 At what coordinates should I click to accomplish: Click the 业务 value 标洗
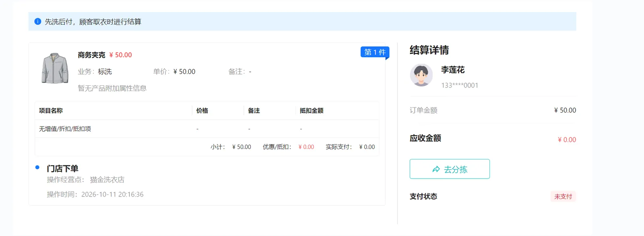[105, 72]
